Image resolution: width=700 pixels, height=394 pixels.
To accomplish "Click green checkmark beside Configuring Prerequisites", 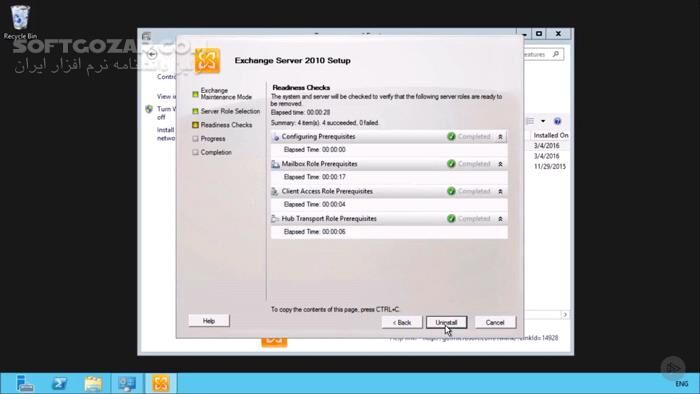I will point(451,137).
